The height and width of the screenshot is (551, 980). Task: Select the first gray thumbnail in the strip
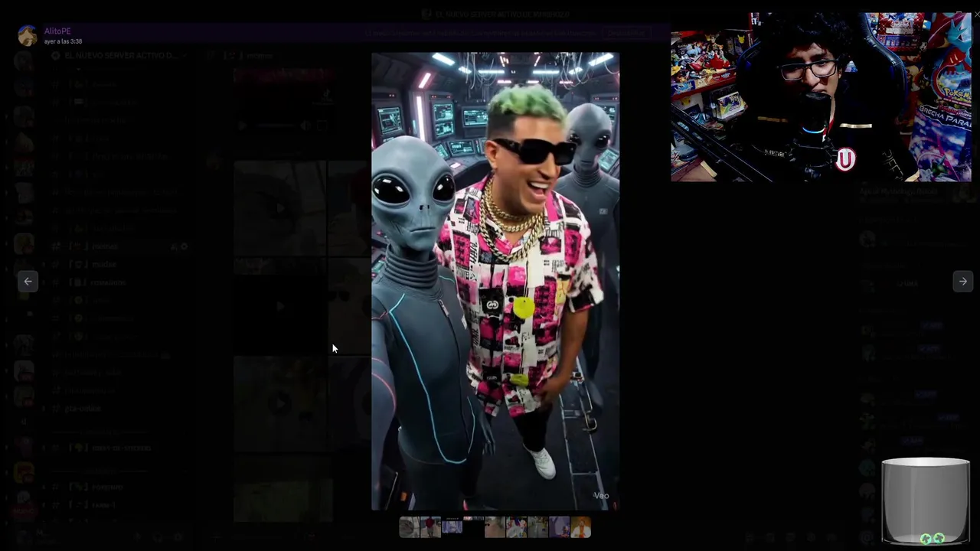point(410,527)
